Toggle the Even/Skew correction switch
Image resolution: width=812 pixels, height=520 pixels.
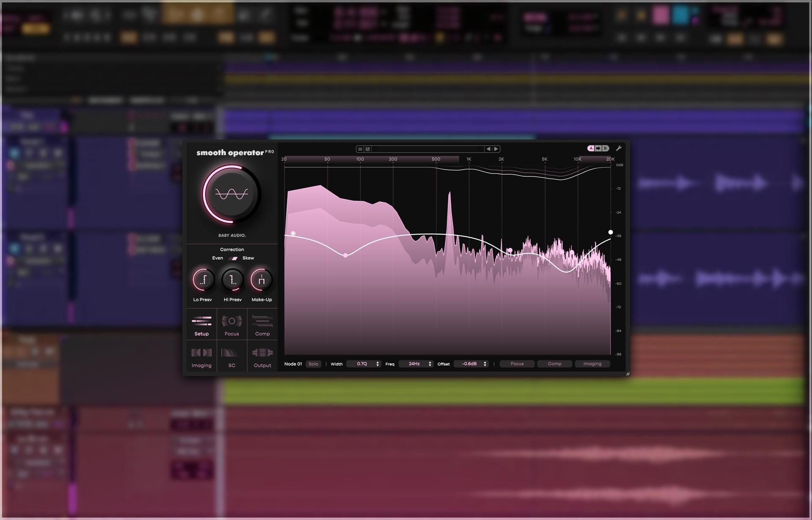(x=233, y=258)
